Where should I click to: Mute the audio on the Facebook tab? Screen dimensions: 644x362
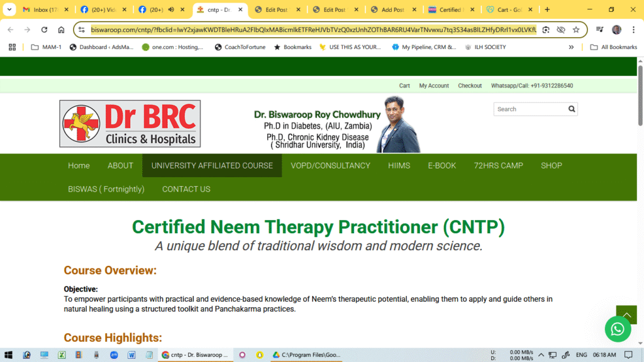[x=171, y=9]
